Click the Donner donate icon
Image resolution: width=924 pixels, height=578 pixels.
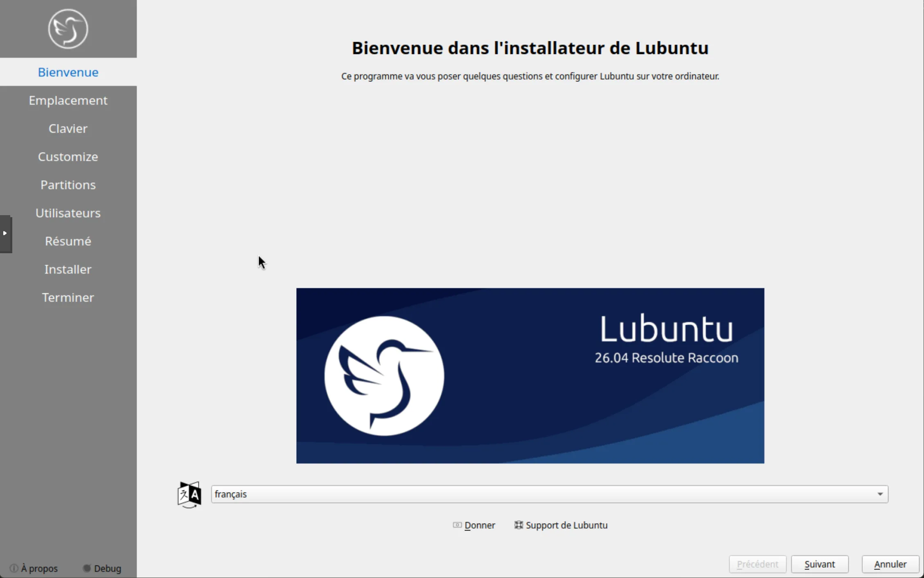(457, 525)
